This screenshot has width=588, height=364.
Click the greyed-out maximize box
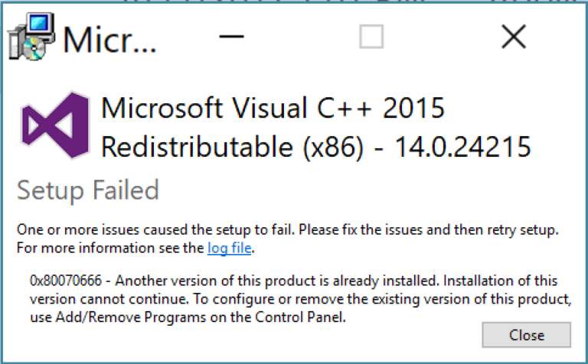(371, 37)
